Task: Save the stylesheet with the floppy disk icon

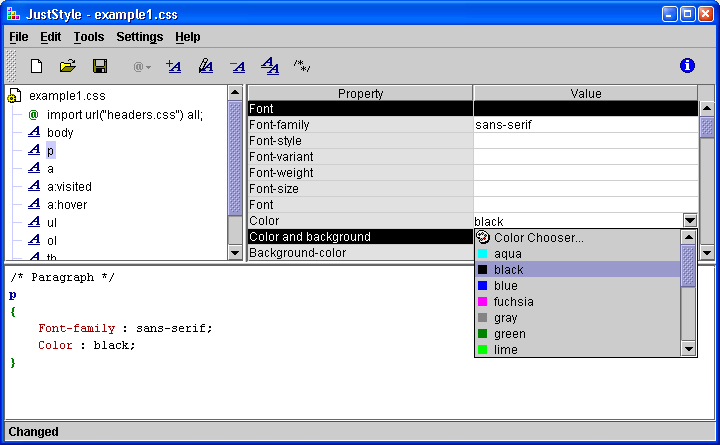Action: tap(100, 66)
